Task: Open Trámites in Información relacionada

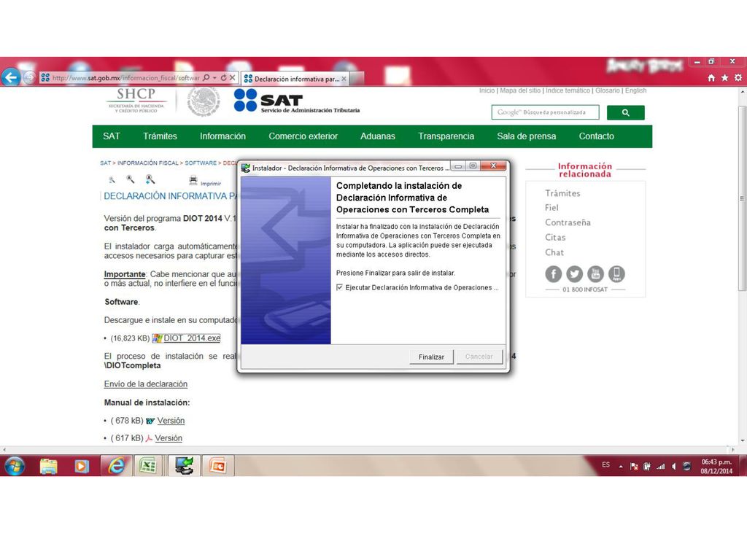Action: (x=562, y=193)
